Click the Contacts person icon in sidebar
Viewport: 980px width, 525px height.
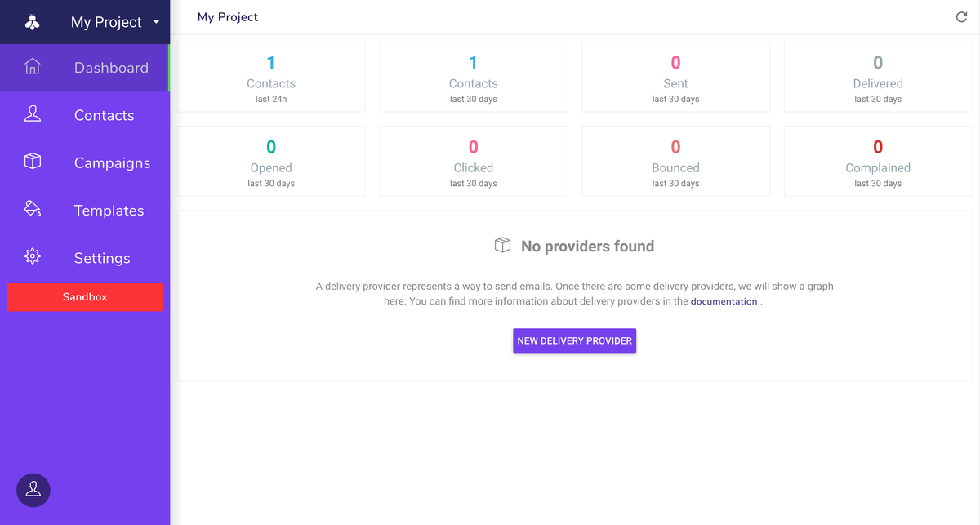tap(33, 114)
